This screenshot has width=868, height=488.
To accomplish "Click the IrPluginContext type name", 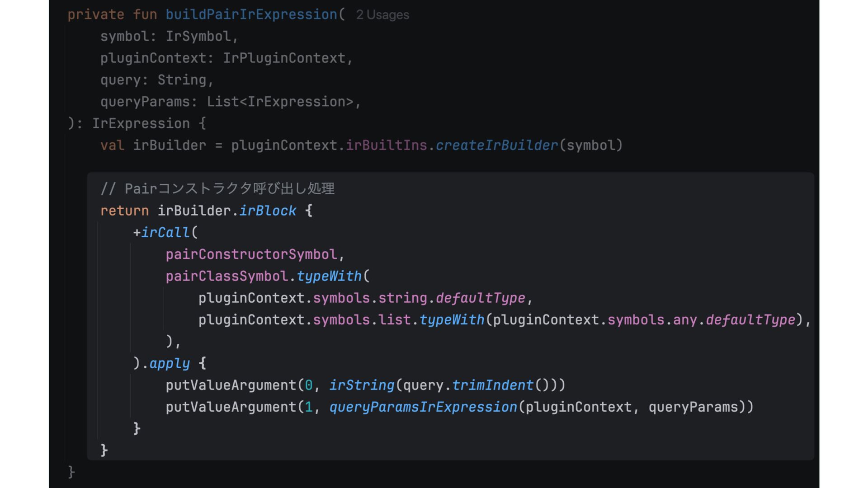I will [x=284, y=58].
